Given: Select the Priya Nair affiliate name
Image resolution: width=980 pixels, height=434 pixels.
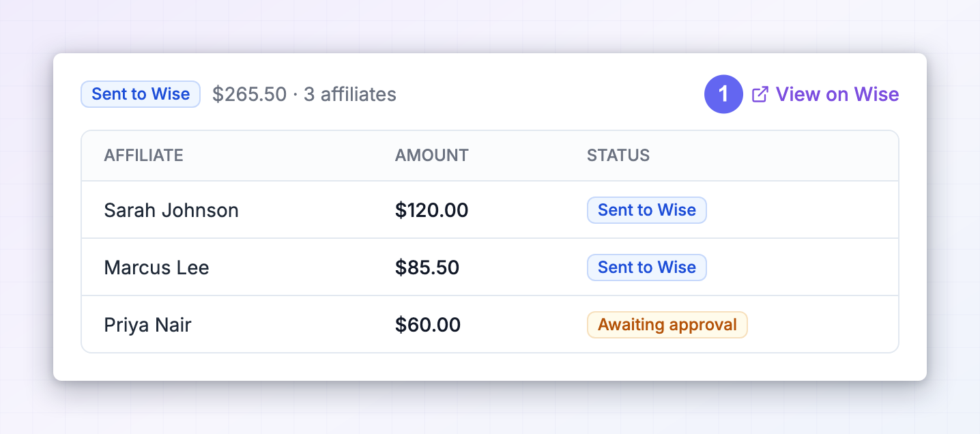Looking at the screenshot, I should point(148,325).
